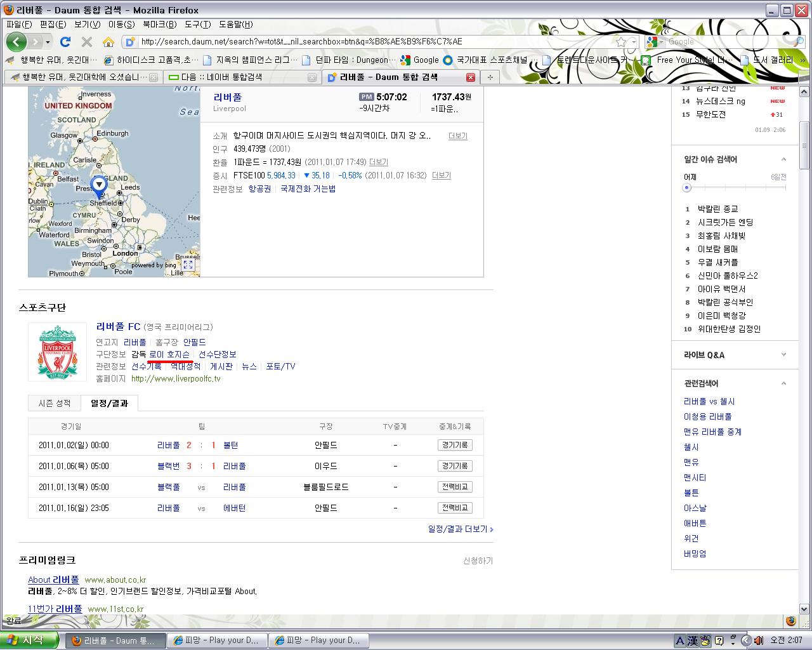Collapse the 관련검색어 section

click(783, 383)
